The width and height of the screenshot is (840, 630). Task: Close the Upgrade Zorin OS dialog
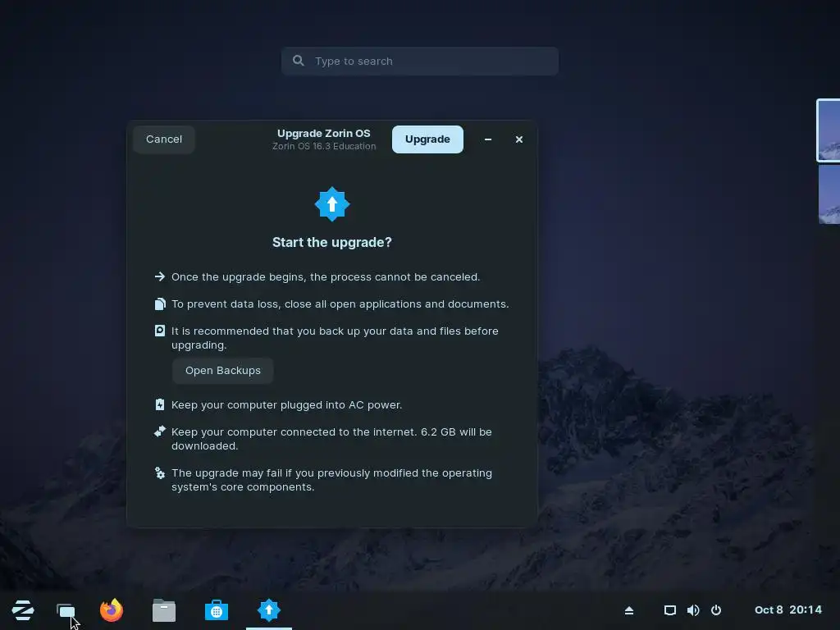pos(519,139)
